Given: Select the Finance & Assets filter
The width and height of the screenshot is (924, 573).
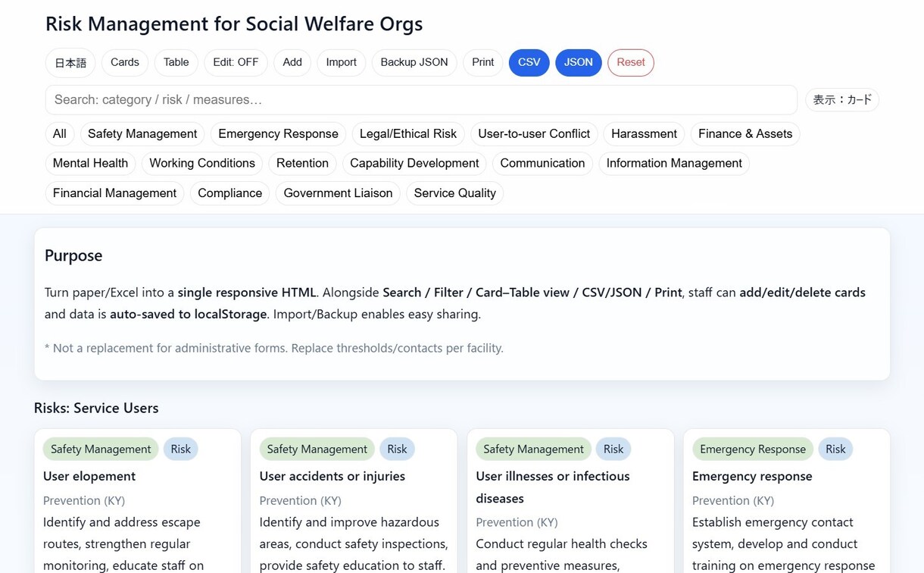Looking at the screenshot, I should [x=745, y=134].
